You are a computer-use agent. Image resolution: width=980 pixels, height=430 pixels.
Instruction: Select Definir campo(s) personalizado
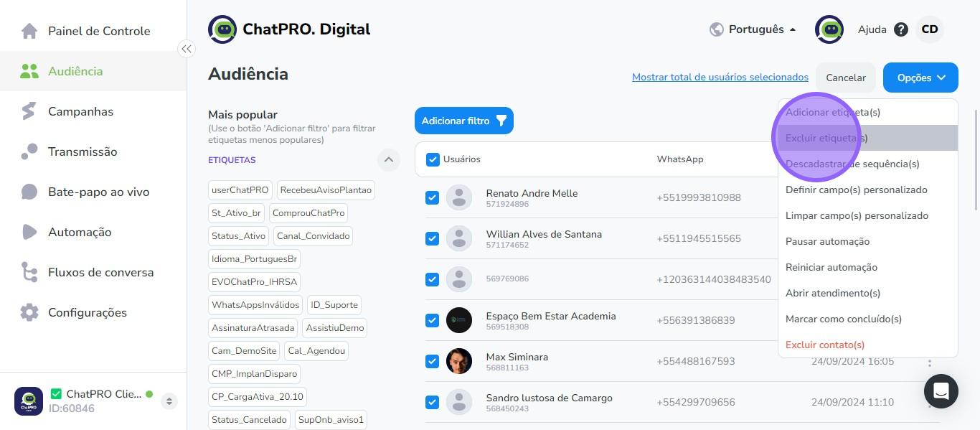[x=868, y=190]
